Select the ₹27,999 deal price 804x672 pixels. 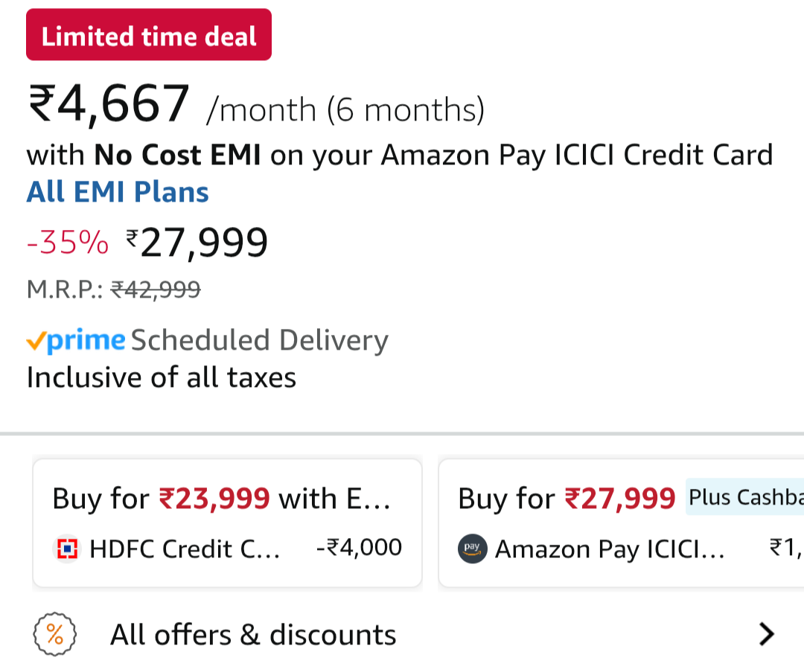point(197,243)
